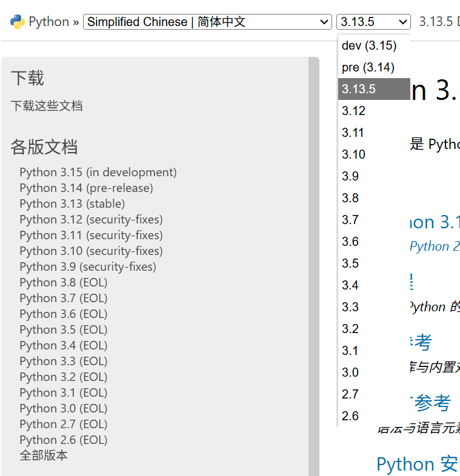Image resolution: width=460 pixels, height=476 pixels.
Task: Open Python 3.5 (EOL) docs link
Action: coord(64,330)
